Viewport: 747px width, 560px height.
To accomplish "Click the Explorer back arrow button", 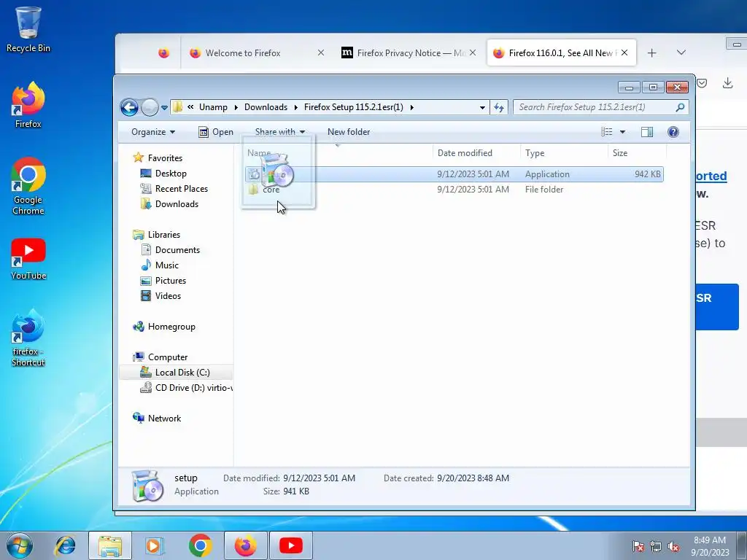I will click(x=129, y=107).
